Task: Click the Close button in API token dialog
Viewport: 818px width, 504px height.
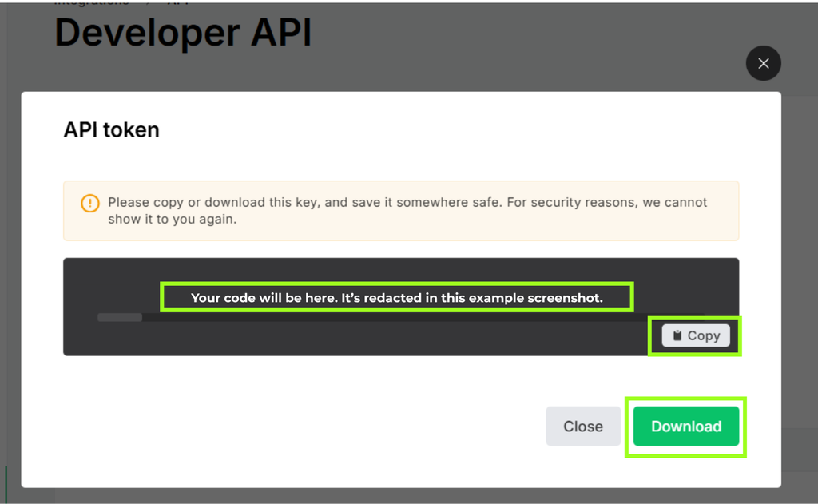Action: [583, 427]
